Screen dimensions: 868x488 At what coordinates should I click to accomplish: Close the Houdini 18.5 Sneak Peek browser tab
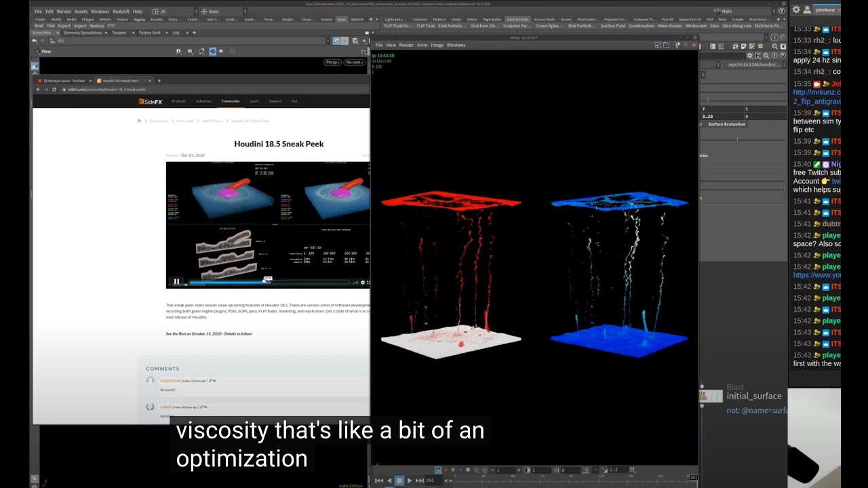pyautogui.click(x=150, y=81)
